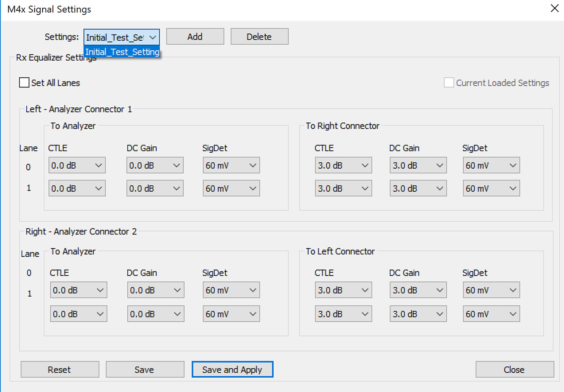Open Right connector first-row To Analyzer CTLE dropdown
The height and width of the screenshot is (392, 564).
(x=78, y=290)
